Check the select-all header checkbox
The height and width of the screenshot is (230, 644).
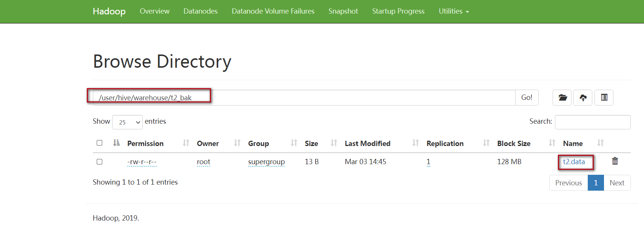click(x=100, y=143)
